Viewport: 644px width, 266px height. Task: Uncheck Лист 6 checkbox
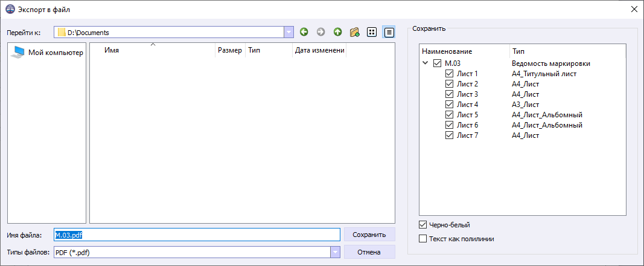tap(449, 125)
